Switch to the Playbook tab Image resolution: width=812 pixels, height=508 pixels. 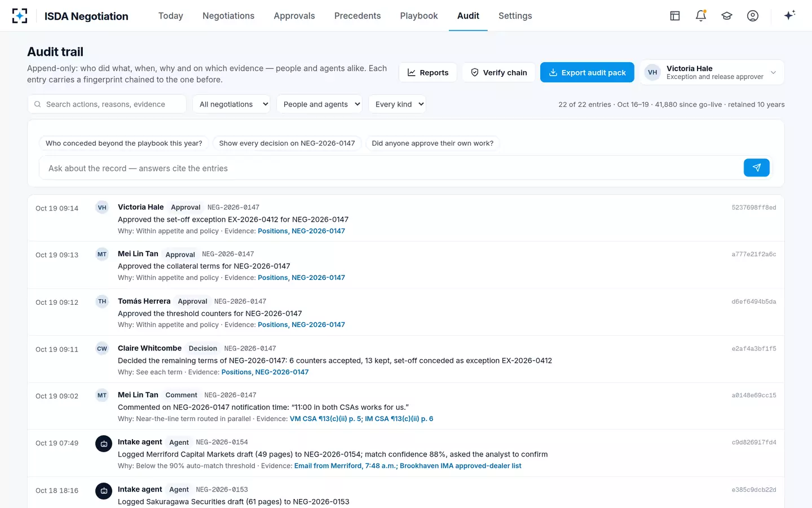click(x=419, y=16)
